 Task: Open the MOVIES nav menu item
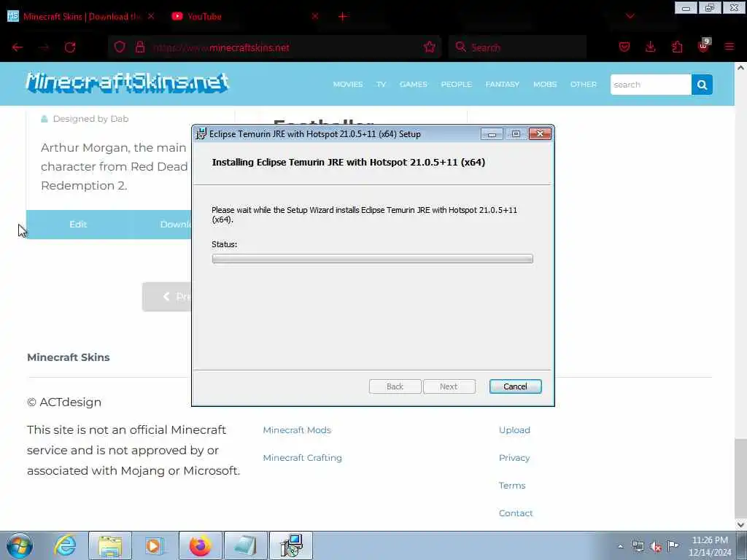348,85
